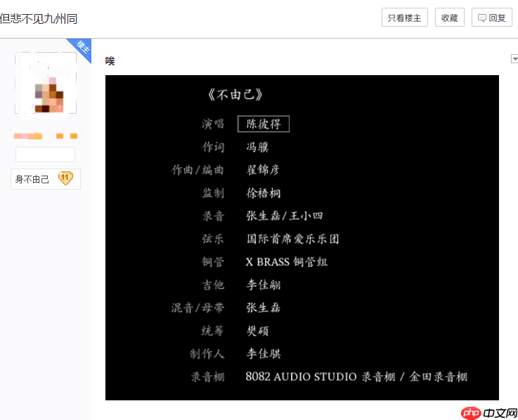Viewport: 518px width, 420px height.
Task: Expand the post options dropdown arrow
Action: click(514, 59)
